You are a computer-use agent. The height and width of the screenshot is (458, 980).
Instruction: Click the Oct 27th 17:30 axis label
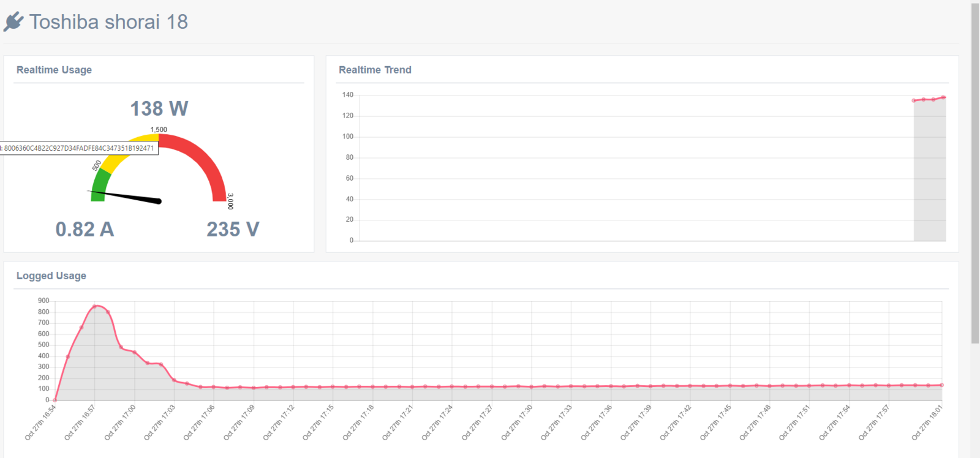pos(517,422)
